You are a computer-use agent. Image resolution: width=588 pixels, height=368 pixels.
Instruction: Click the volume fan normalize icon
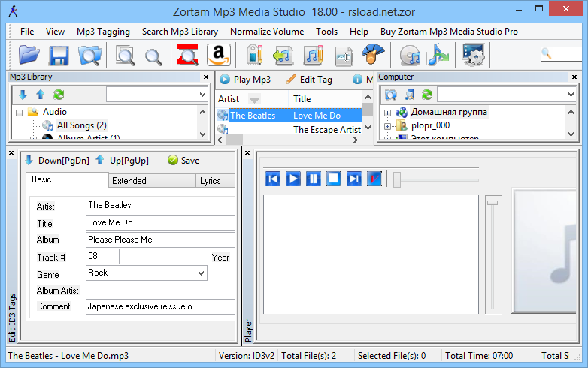(373, 55)
